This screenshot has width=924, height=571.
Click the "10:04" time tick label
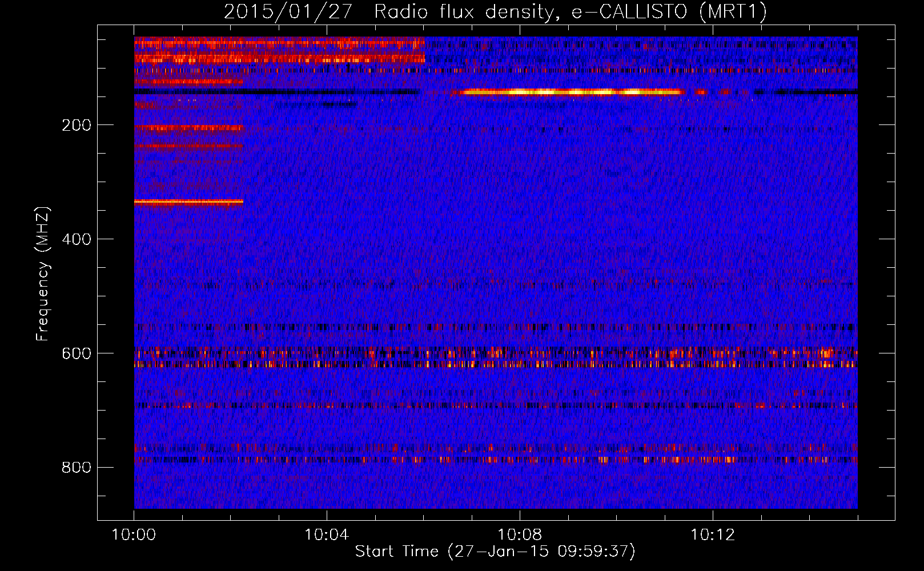tap(327, 534)
